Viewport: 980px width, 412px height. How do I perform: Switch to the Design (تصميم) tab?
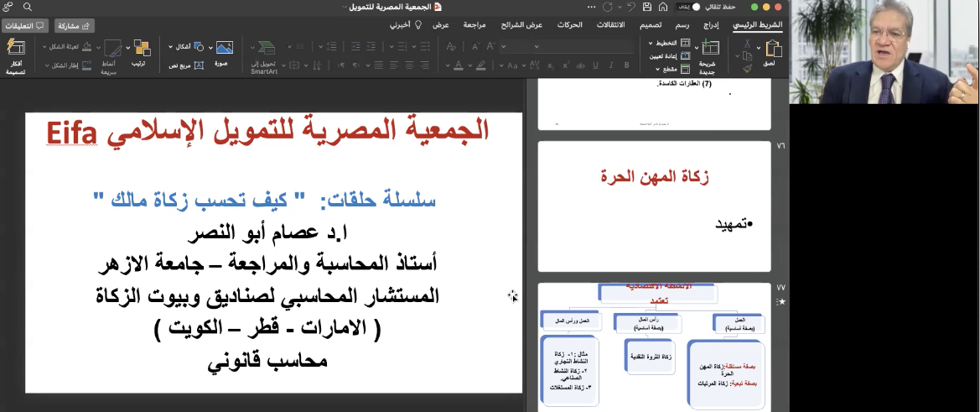[x=651, y=25]
